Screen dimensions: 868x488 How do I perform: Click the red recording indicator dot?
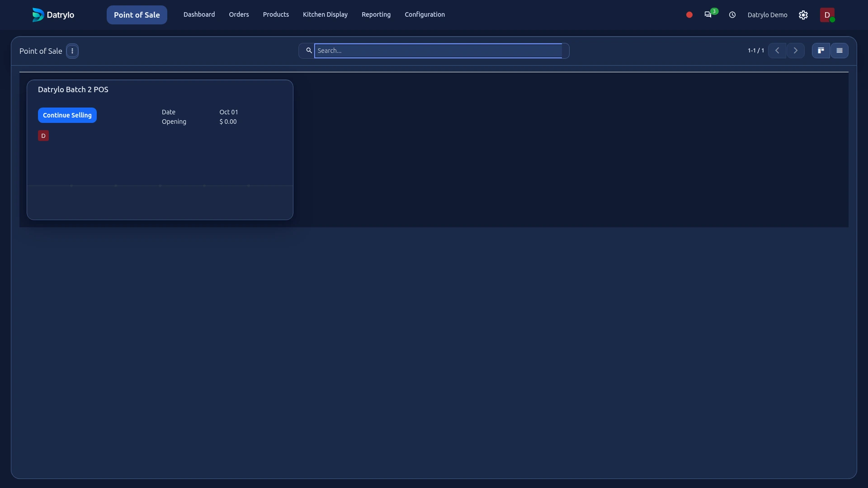pos(689,15)
